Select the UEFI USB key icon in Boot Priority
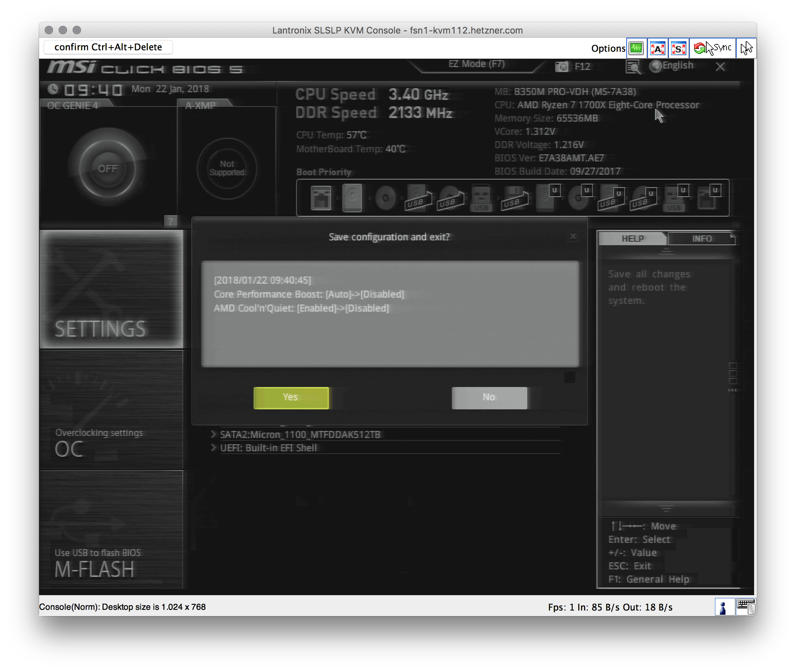 (x=676, y=198)
